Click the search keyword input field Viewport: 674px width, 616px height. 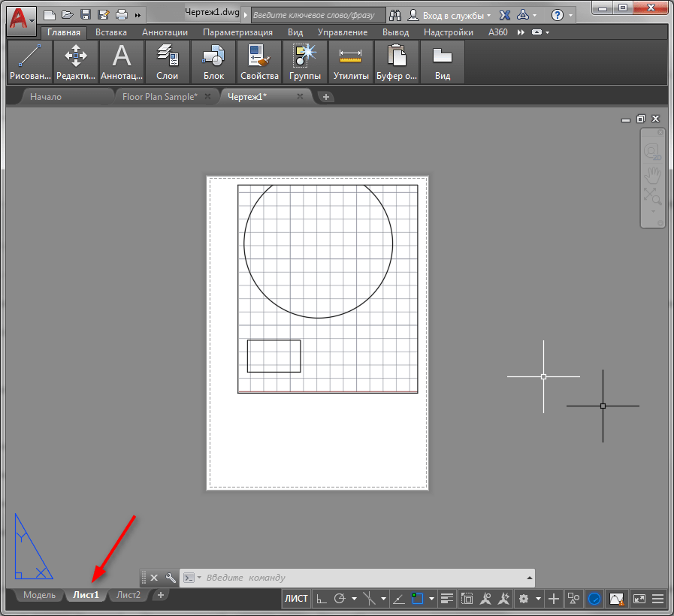coord(317,14)
